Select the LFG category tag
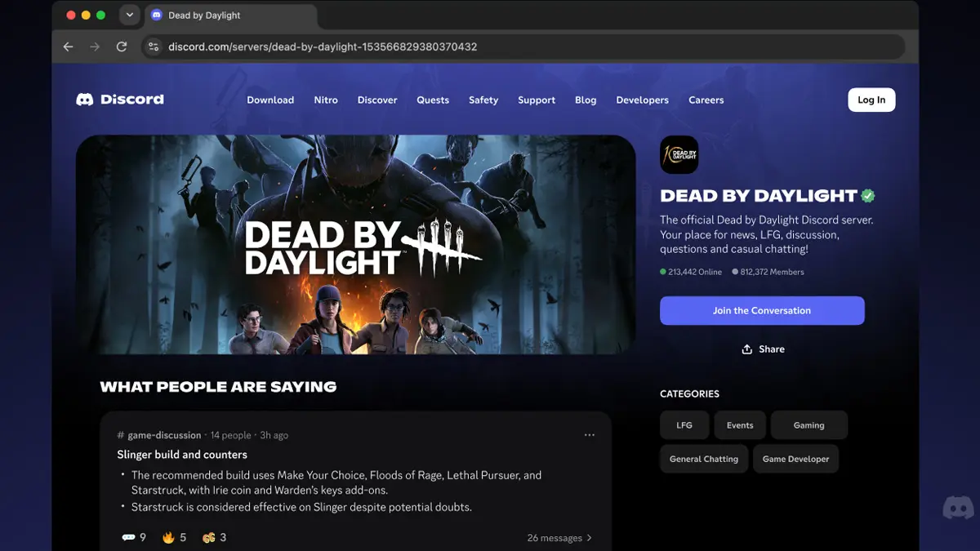The image size is (980, 551). point(684,425)
